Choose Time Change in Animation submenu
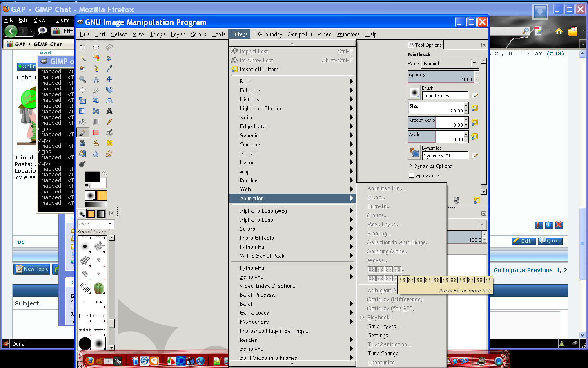Image resolution: width=588 pixels, height=368 pixels. pyautogui.click(x=402, y=353)
